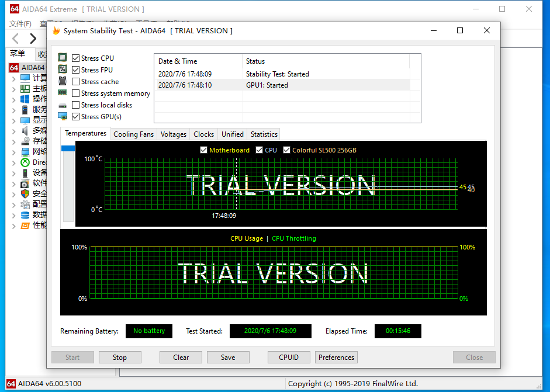Viewport: 550px width, 392px height.
Task: Tick the Stress system memory checkbox
Action: (x=75, y=93)
